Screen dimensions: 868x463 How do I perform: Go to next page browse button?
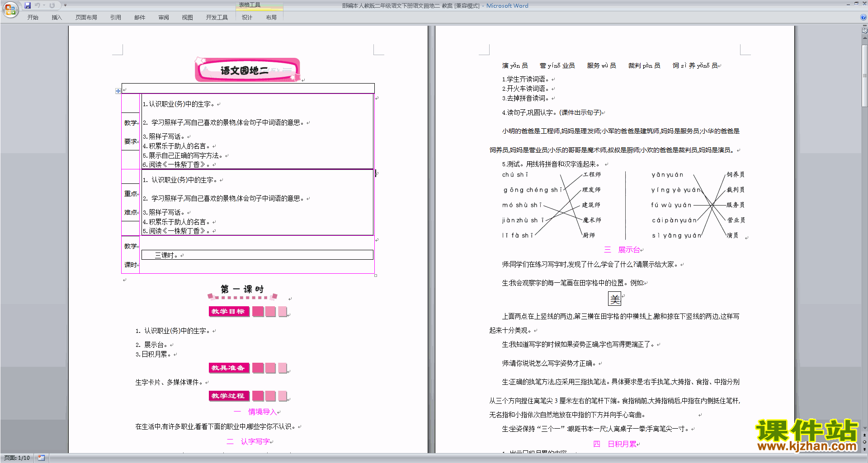pos(864,449)
